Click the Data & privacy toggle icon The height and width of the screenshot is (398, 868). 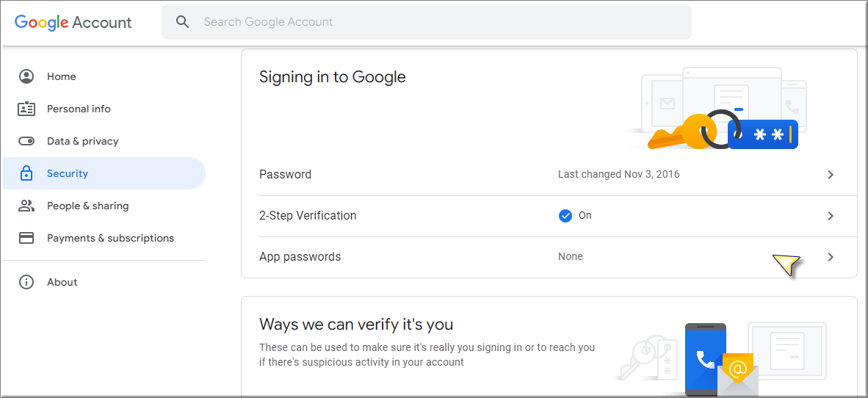(26, 141)
